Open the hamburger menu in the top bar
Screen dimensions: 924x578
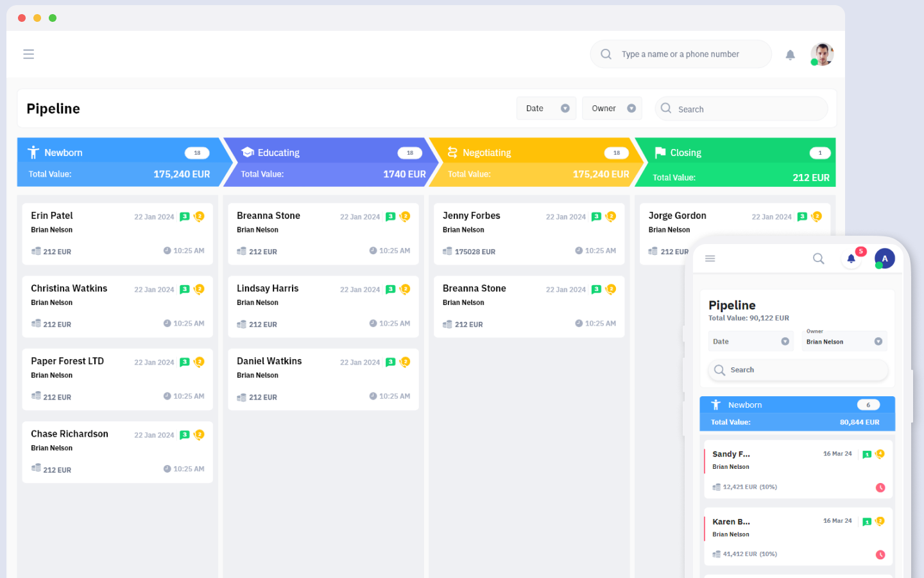tap(28, 54)
